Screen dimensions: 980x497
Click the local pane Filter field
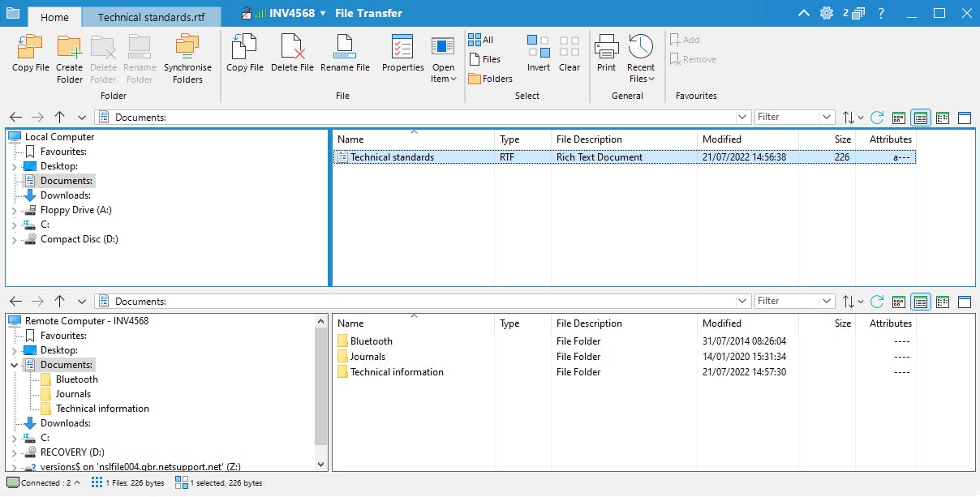tap(786, 118)
